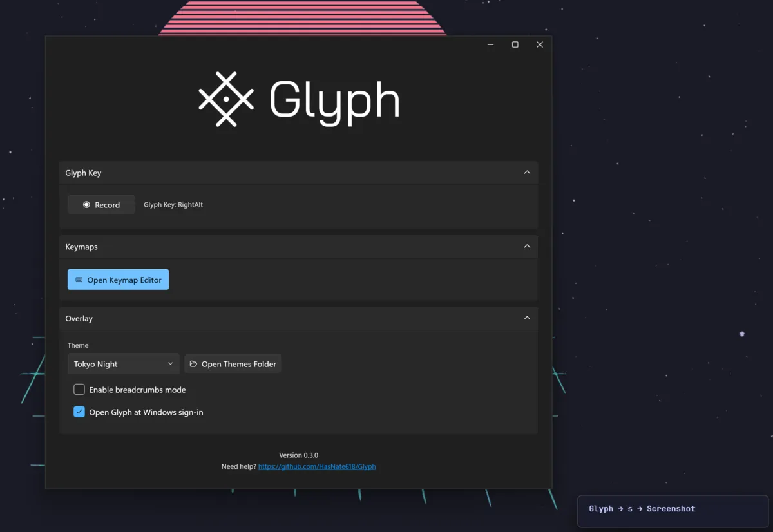The height and width of the screenshot is (532, 773).
Task: Click the Glyph logo icon
Action: [226, 99]
